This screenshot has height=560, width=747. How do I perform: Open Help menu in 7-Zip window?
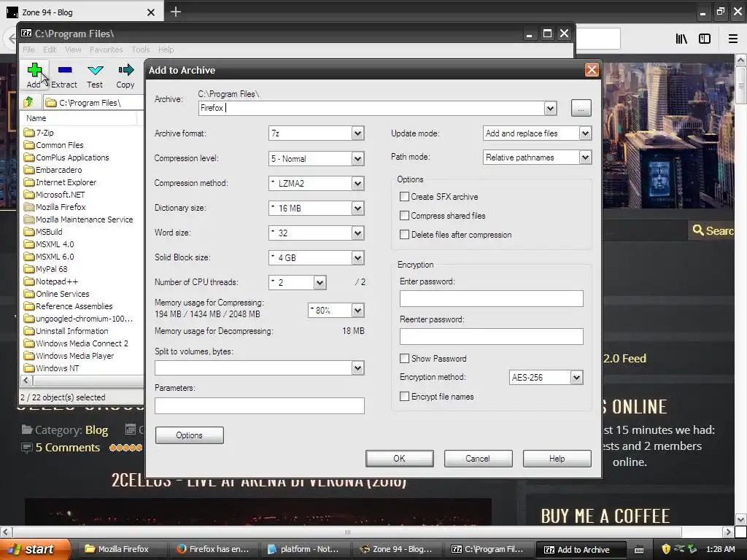tap(166, 50)
